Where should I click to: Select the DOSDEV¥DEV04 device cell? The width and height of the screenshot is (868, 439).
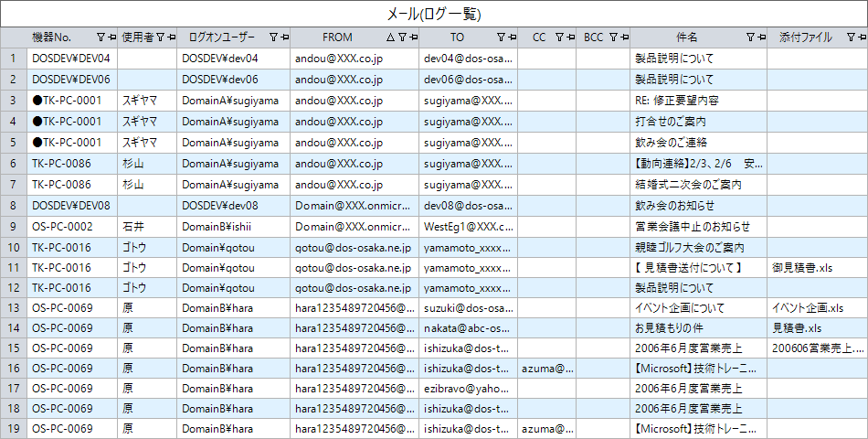click(72, 59)
